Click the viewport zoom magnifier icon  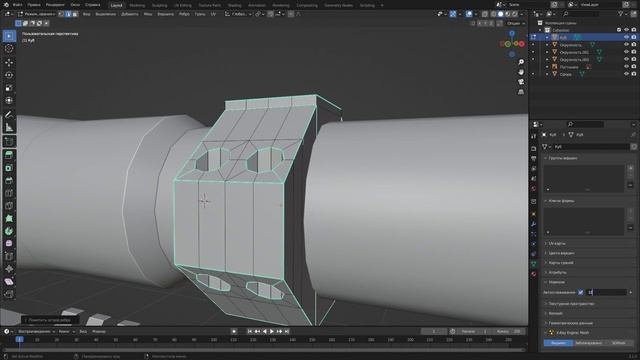pos(521,62)
